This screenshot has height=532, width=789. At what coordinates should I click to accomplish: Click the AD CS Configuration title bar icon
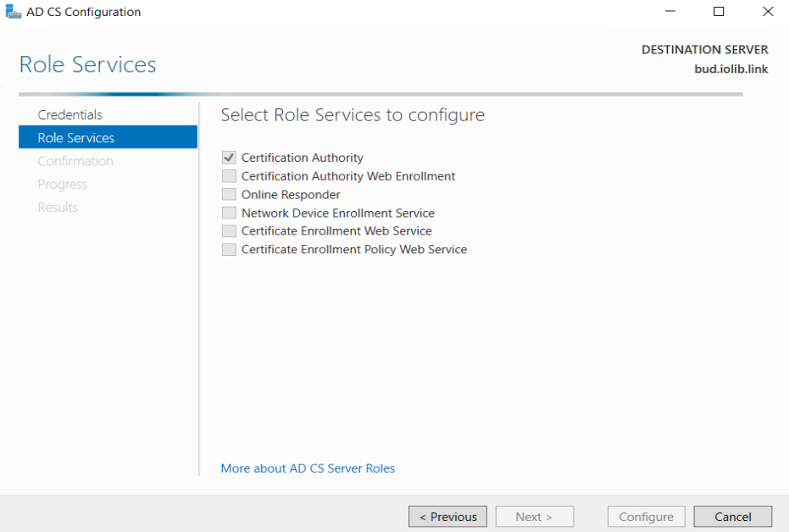pyautogui.click(x=13, y=12)
